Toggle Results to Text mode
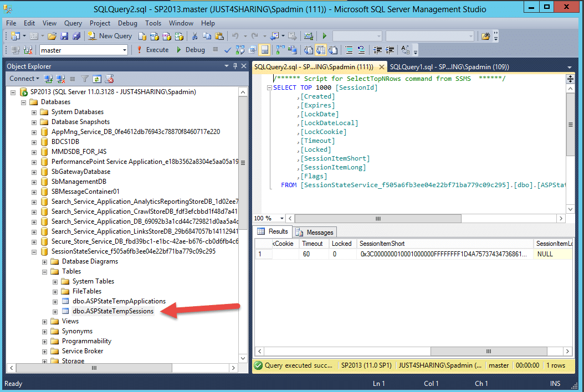Screen dimensions: 584x392 click(309, 50)
